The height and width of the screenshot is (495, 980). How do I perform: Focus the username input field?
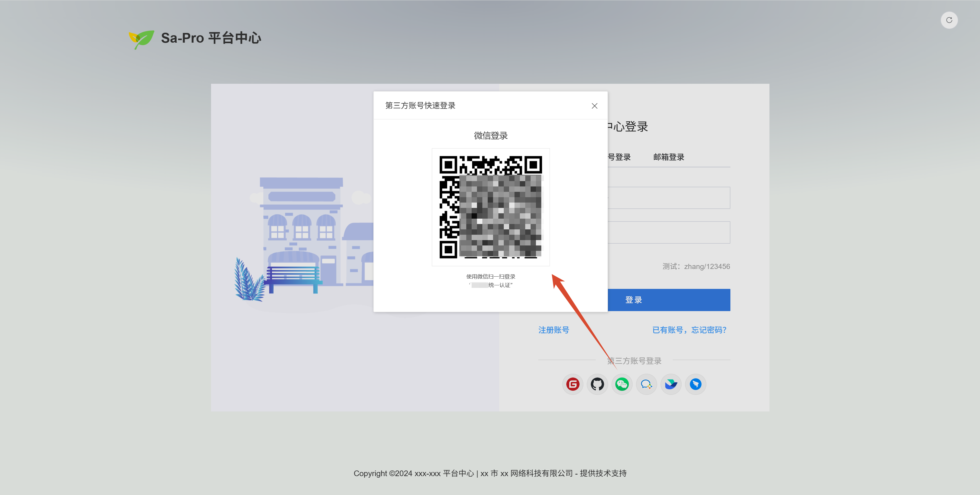click(669, 198)
